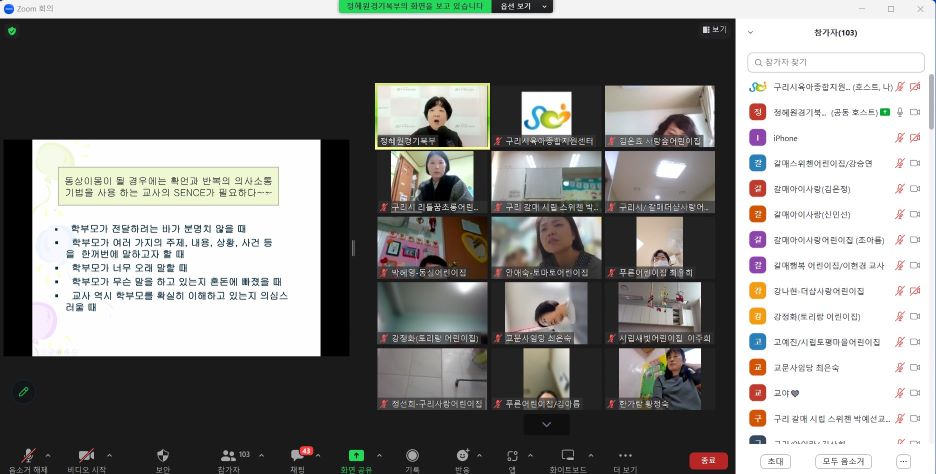Show next page of video gallery with down chevron
This screenshot has height=474, width=936.
click(546, 424)
